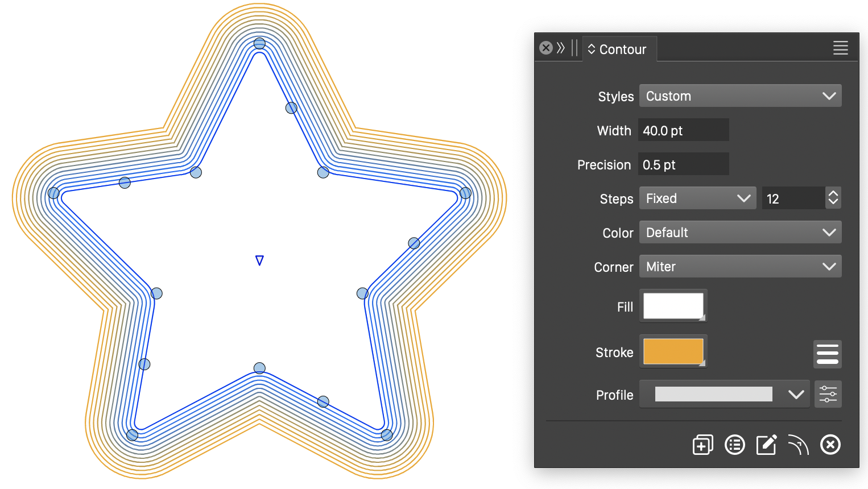This screenshot has width=868, height=489.
Task: Open the Corner dropdown set to Miter
Action: (x=740, y=267)
